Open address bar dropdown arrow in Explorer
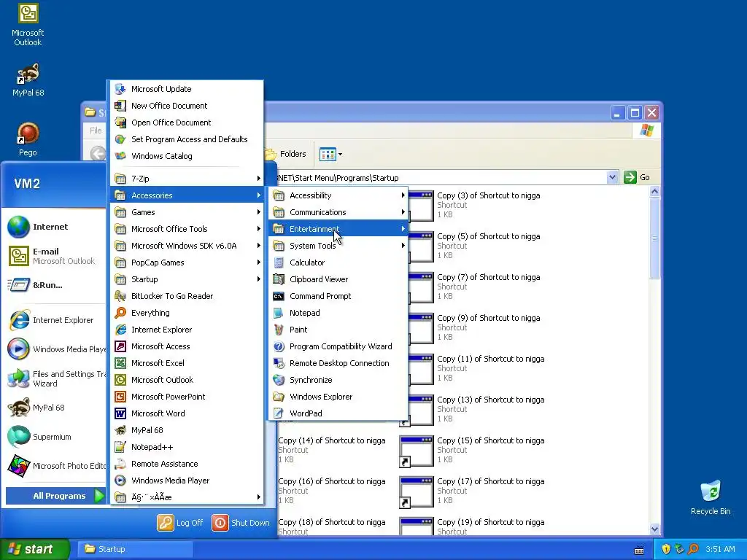This screenshot has height=560, width=747. 612,177
